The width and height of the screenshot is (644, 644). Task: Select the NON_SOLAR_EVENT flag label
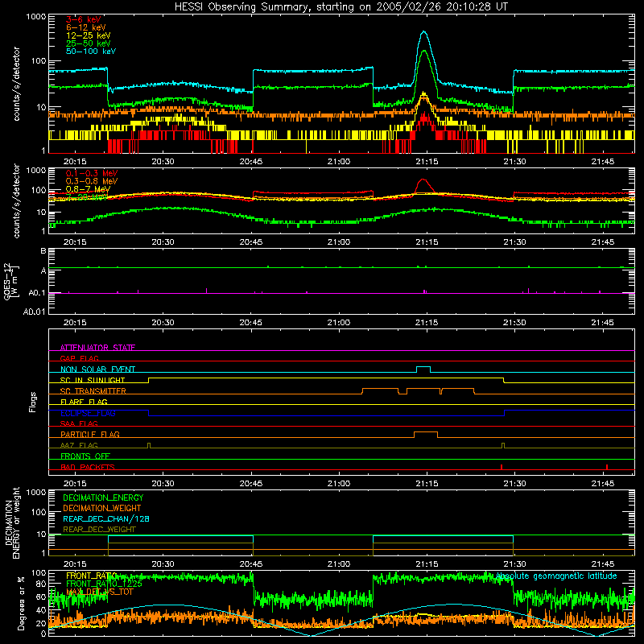(x=97, y=369)
